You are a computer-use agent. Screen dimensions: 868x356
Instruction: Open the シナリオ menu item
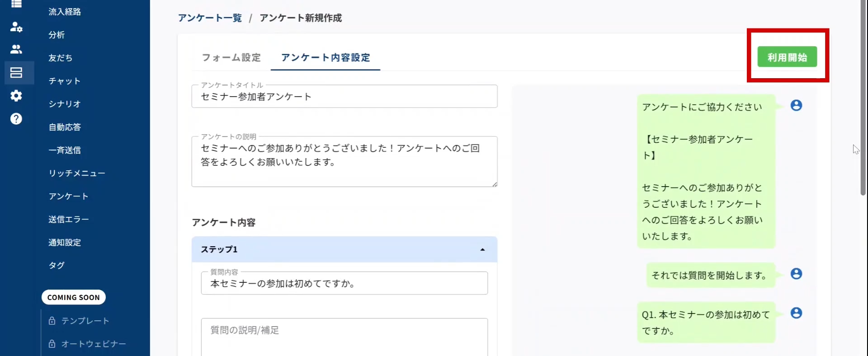coord(65,104)
